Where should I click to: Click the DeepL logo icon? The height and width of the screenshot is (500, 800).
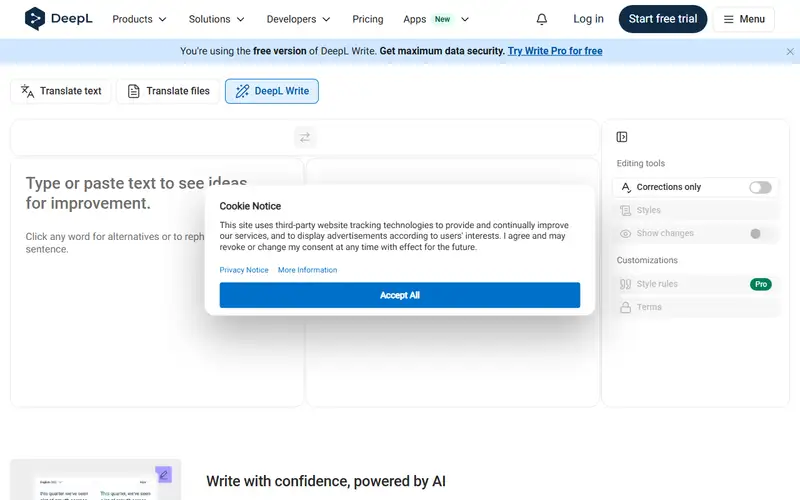[x=35, y=19]
